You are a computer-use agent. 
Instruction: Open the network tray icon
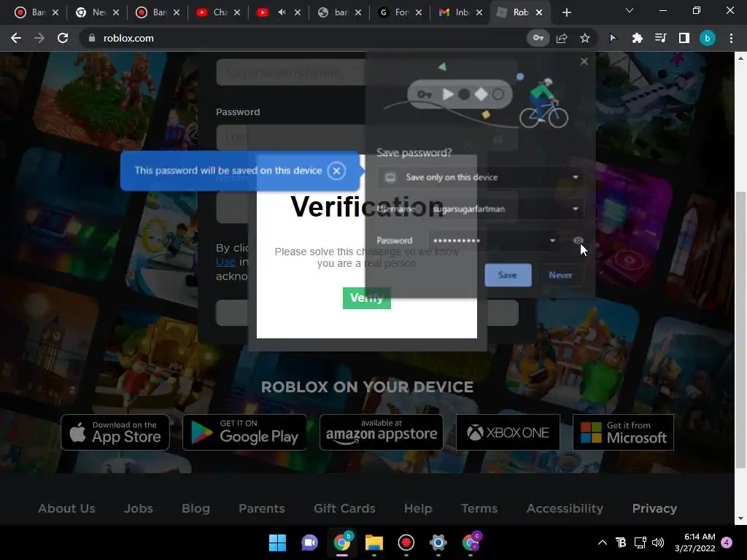tap(640, 542)
